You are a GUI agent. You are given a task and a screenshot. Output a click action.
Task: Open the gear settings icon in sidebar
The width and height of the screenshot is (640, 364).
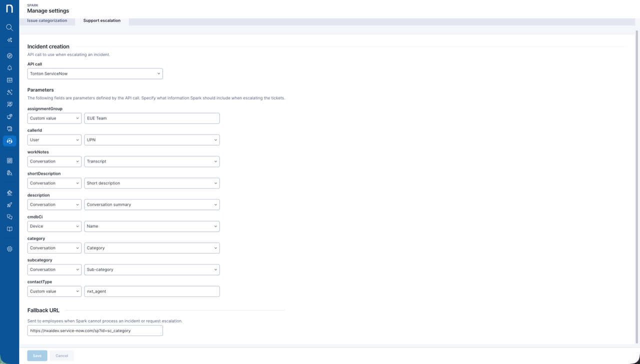[9, 249]
